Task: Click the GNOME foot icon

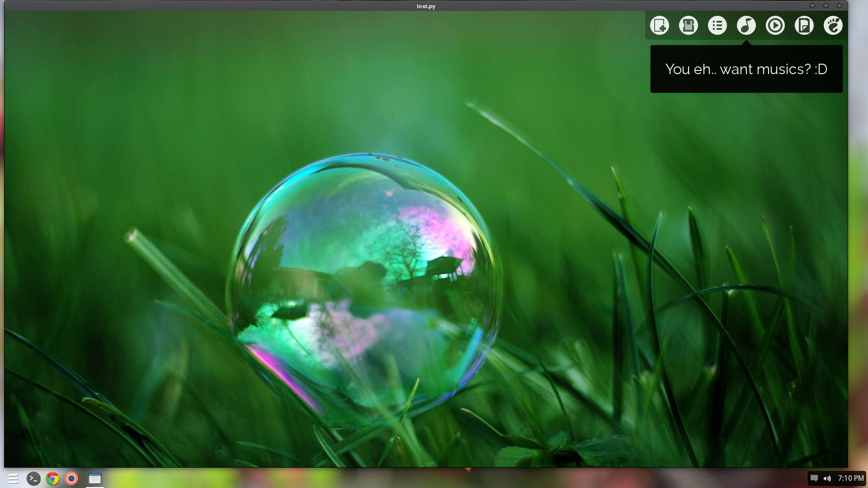Action: click(833, 25)
